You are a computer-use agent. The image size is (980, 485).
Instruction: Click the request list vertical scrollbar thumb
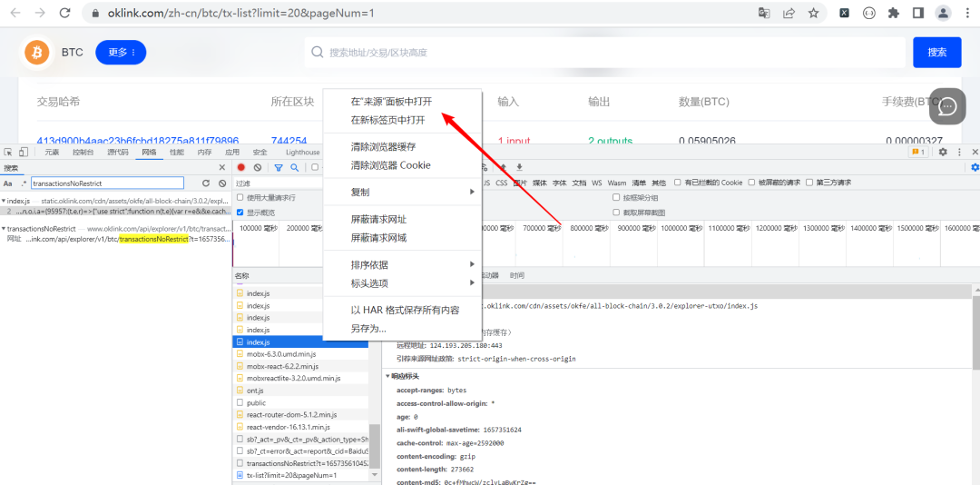375,448
